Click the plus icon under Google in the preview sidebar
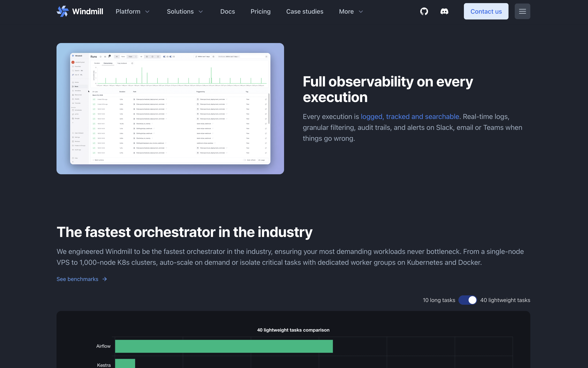Image resolution: width=588 pixels, height=368 pixels. click(73, 123)
